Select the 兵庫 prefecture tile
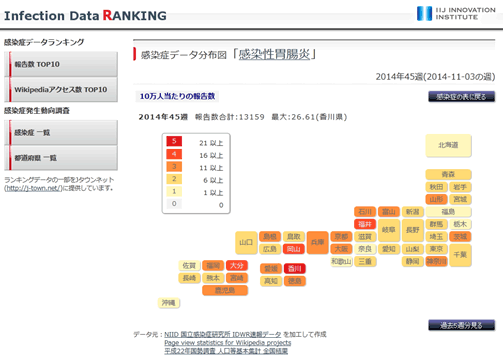503x360 pixels. 318,242
